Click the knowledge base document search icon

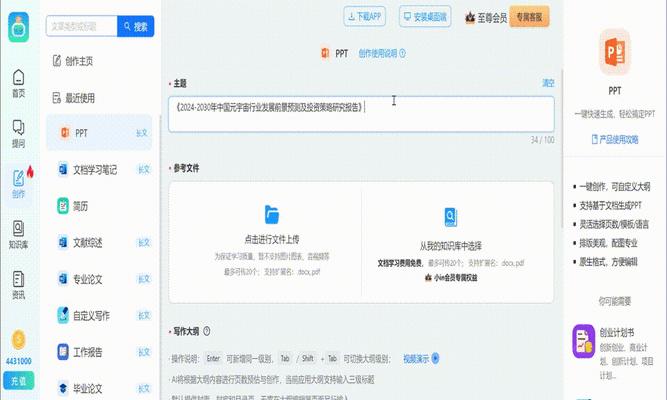[x=450, y=217]
